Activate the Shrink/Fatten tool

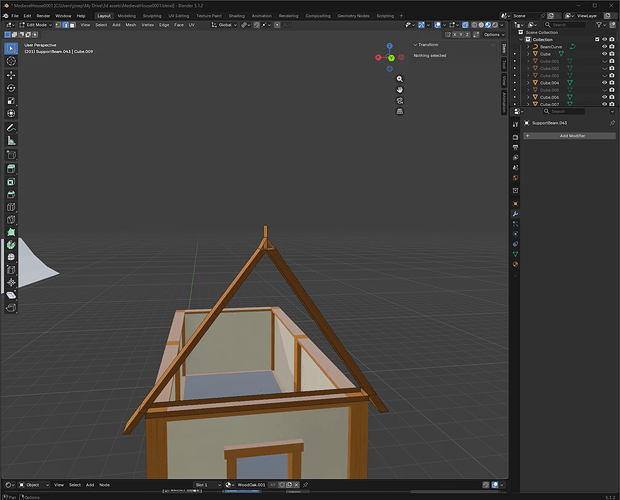pyautogui.click(x=11, y=282)
